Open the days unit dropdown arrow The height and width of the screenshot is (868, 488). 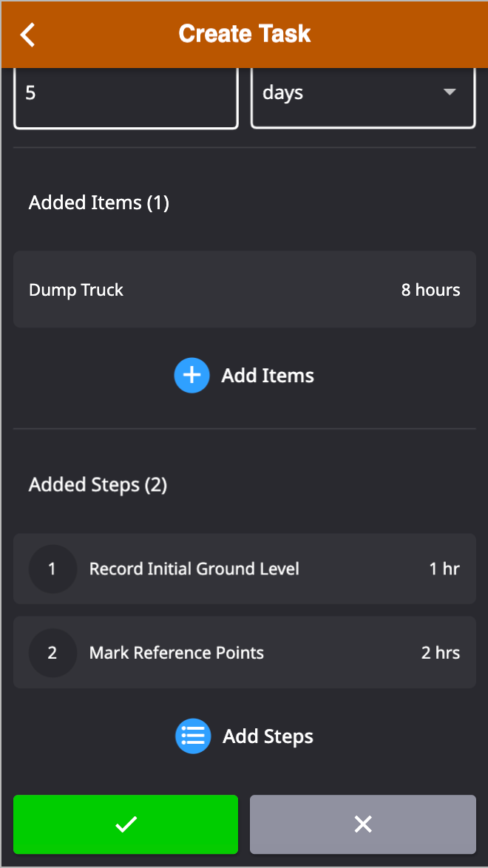(x=450, y=92)
